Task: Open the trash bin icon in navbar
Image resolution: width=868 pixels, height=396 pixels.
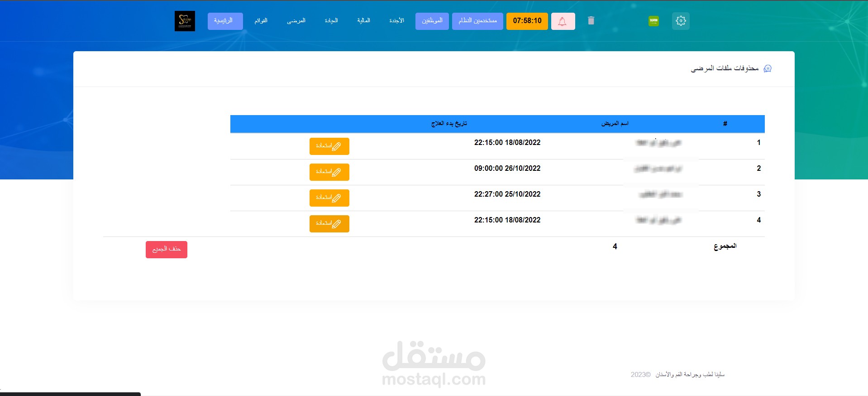Action: pyautogui.click(x=591, y=21)
